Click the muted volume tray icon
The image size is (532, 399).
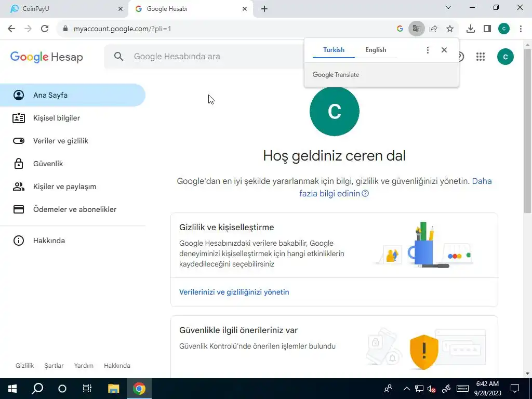click(x=432, y=389)
